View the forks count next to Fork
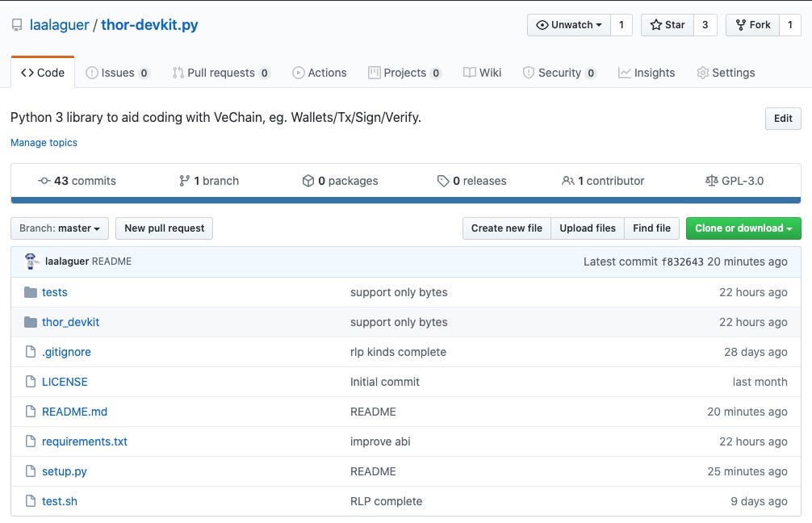 789,25
